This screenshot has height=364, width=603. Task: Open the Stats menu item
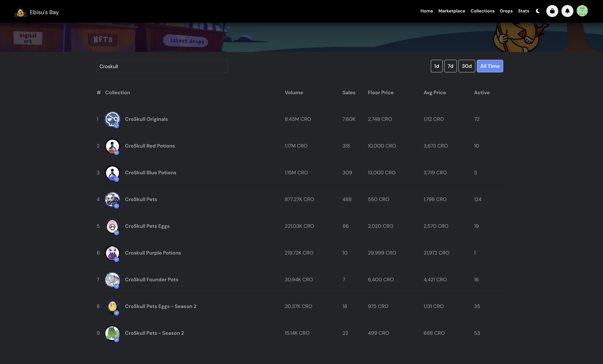coord(523,11)
